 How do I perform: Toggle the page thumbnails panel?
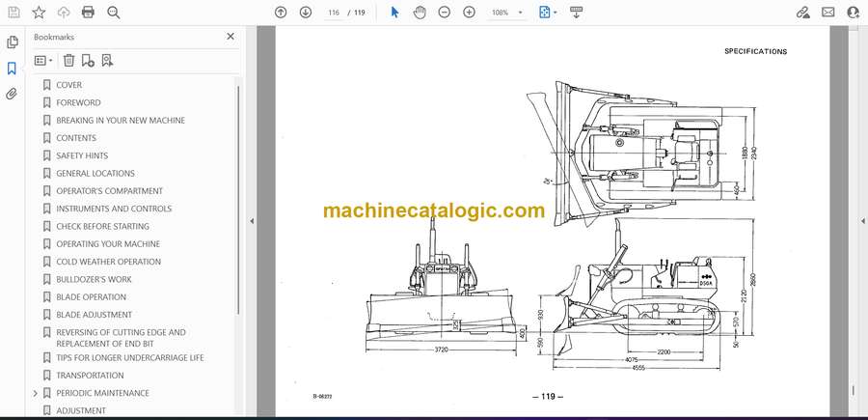coord(13,42)
